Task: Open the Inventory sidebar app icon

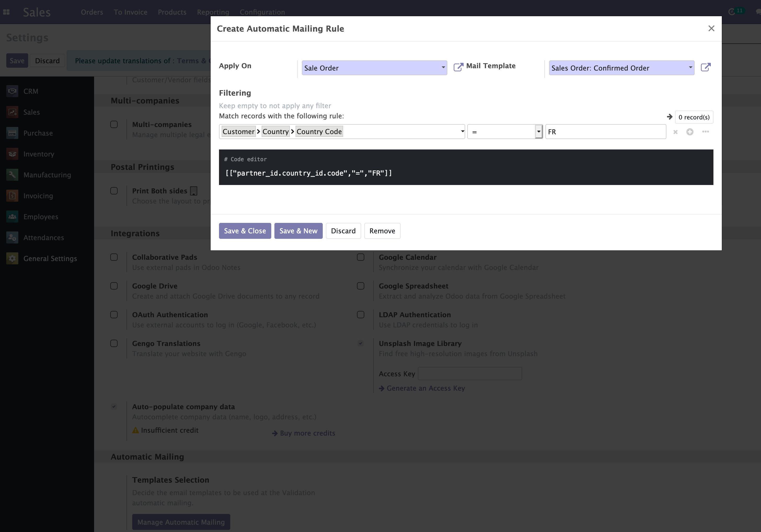Action: pos(12,154)
